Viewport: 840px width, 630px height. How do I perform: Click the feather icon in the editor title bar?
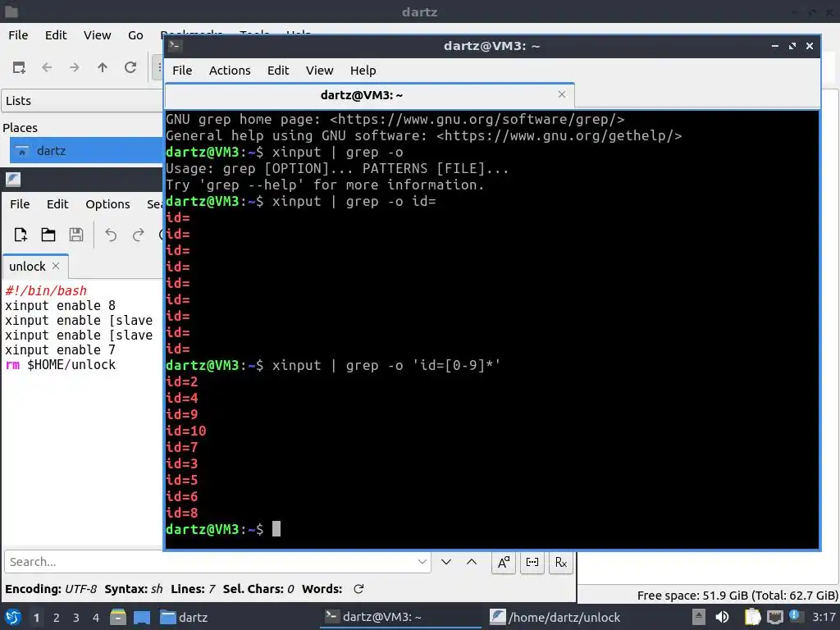13,180
